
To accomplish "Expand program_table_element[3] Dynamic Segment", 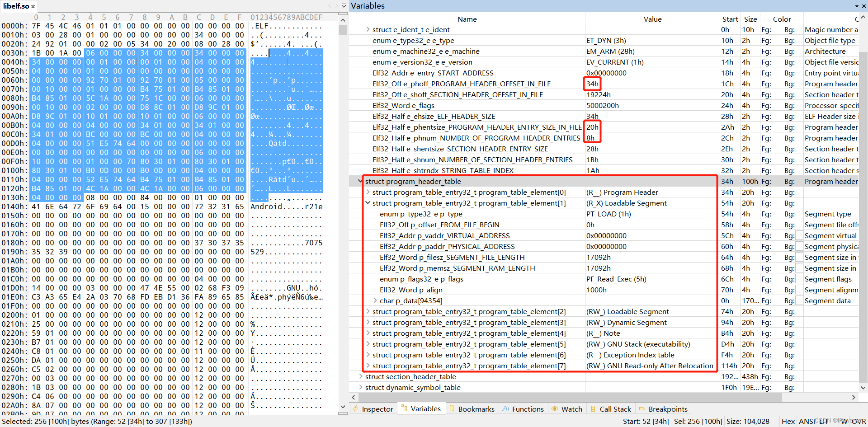I will pyautogui.click(x=368, y=322).
